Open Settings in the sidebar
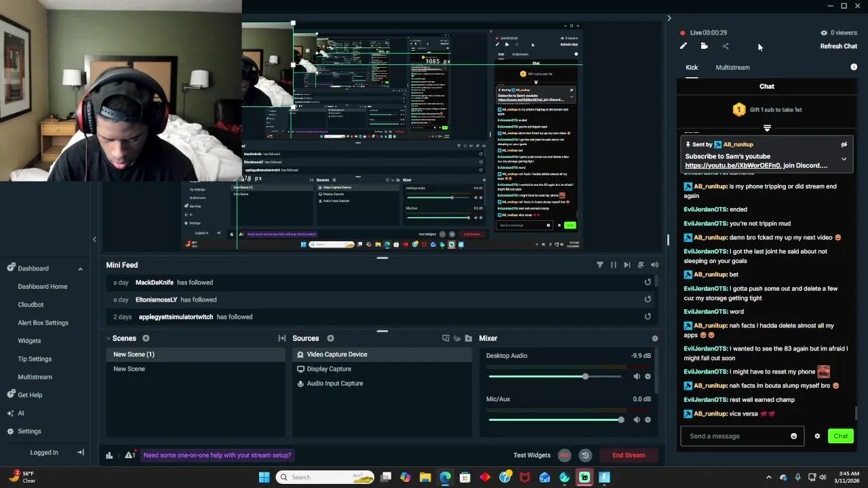The width and height of the screenshot is (868, 488). [29, 432]
